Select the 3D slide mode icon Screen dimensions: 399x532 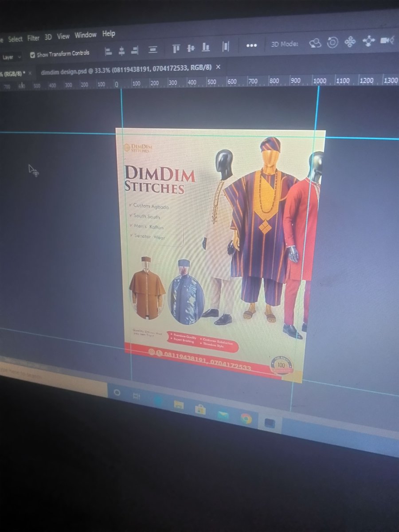(368, 41)
